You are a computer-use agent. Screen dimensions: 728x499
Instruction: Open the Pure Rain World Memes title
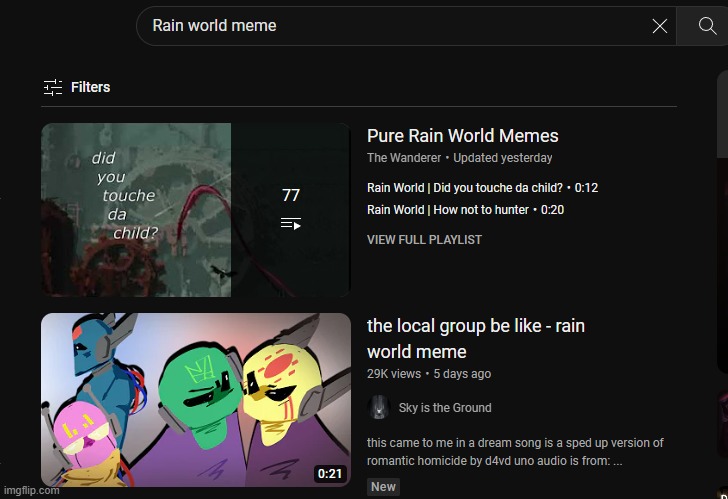(462, 136)
